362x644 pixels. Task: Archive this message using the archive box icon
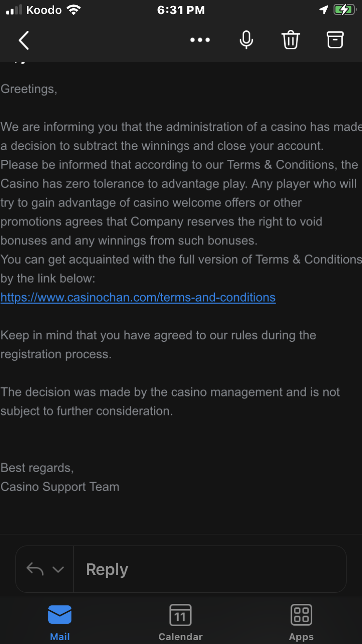[x=335, y=40]
